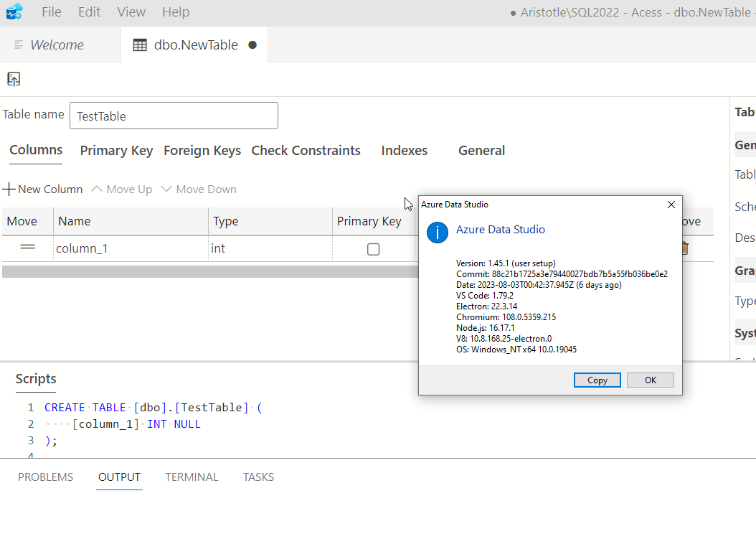This screenshot has height=534, width=756.
Task: Open the File menu
Action: (x=51, y=11)
